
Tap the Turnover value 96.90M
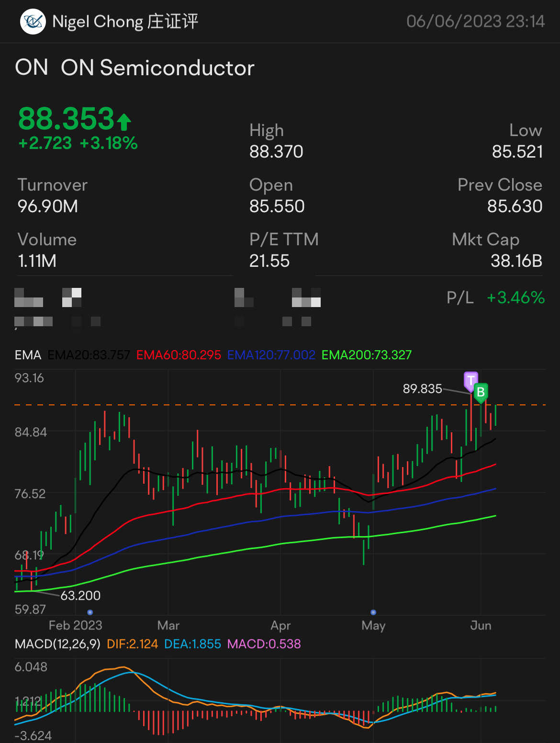coord(48,206)
